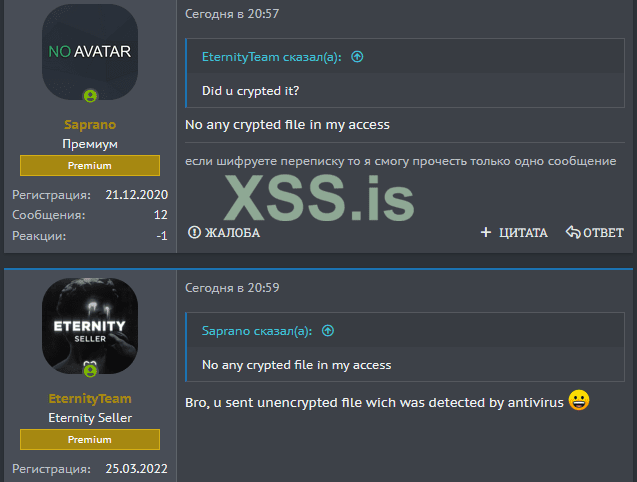Screen dimensions: 637x482
Task: Open the Saprano username link
Action: (x=90, y=124)
